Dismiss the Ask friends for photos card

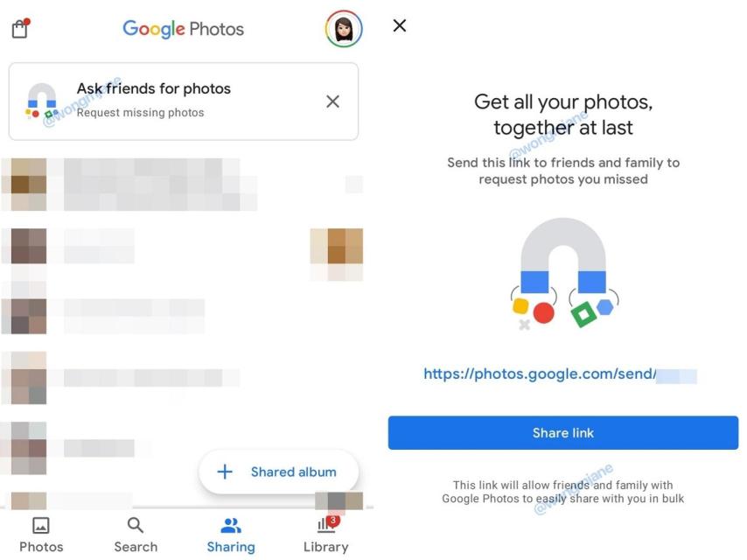click(332, 101)
